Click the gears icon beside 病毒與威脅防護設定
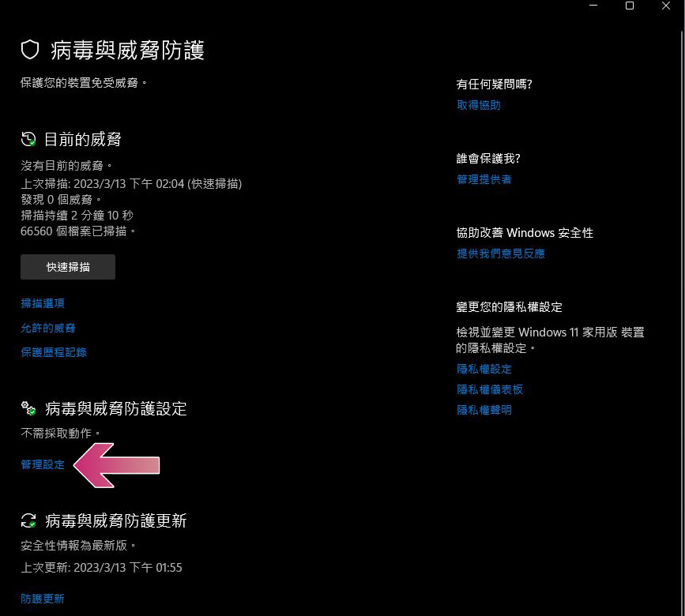Image resolution: width=685 pixels, height=616 pixels. [x=28, y=408]
